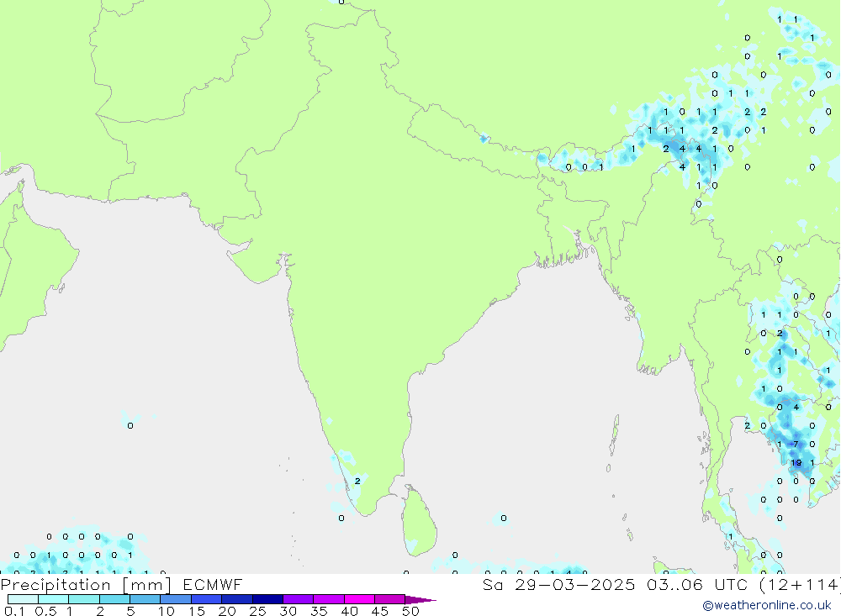The width and height of the screenshot is (841, 616).
Task: Pick the lightest 0.1–0.5 legend color swatch
Action: pyautogui.click(x=23, y=599)
